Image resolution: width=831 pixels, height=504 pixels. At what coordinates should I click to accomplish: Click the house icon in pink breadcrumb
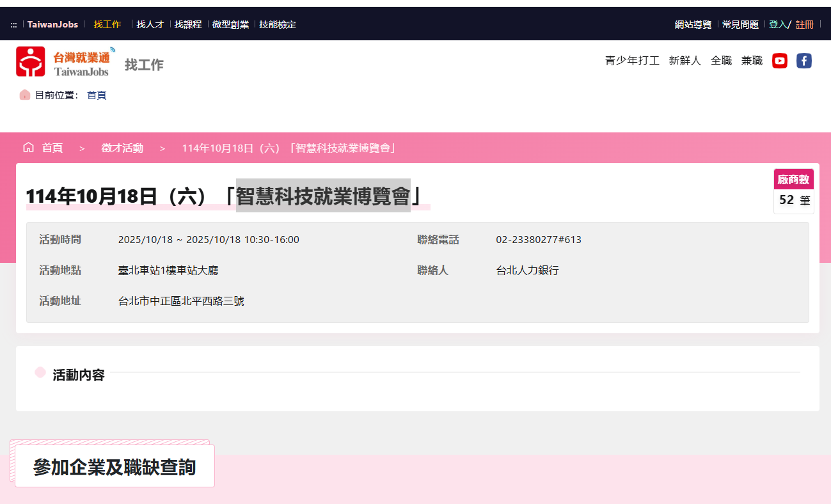tap(28, 148)
